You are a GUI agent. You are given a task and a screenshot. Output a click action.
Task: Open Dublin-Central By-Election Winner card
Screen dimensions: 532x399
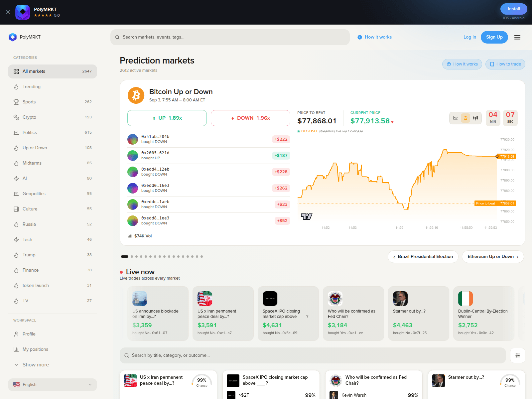[484, 314]
